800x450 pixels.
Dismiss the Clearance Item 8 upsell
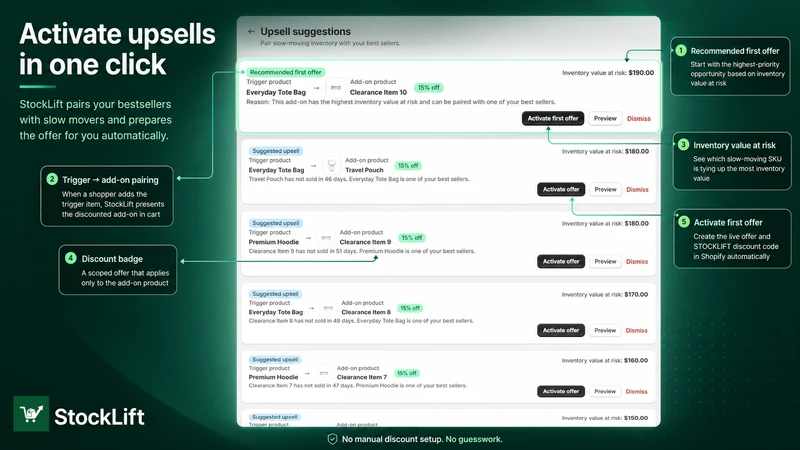[636, 330]
